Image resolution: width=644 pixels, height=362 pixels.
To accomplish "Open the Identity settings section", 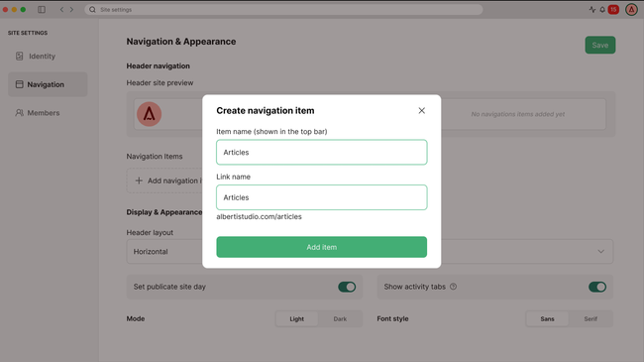I will (48, 57).
